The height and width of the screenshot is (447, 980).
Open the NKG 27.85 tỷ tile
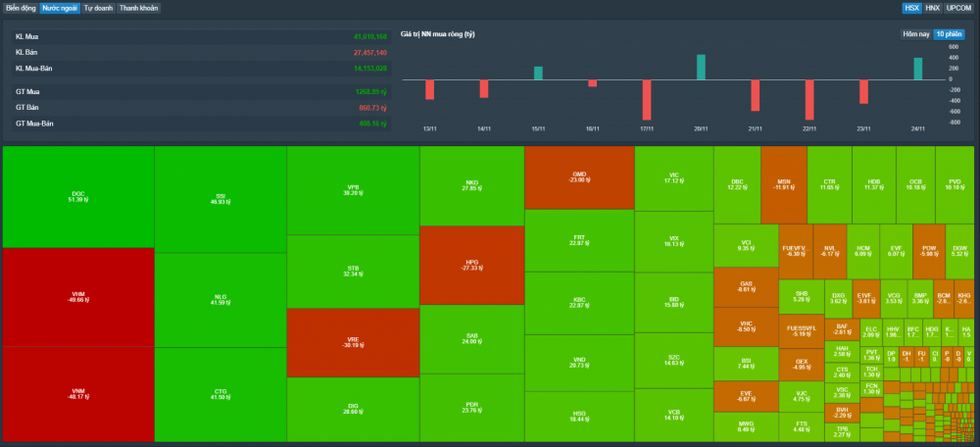click(x=472, y=185)
